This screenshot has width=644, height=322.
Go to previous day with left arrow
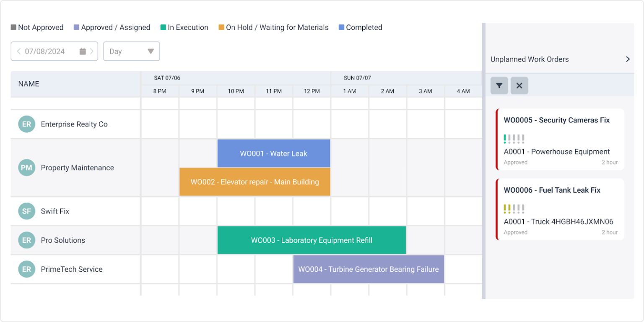point(19,51)
